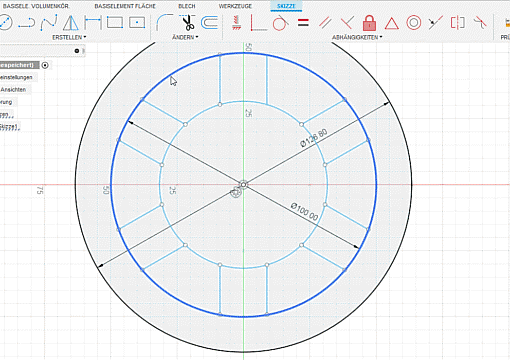Screen dimensions: 510x360
Task: Apply Equal constraint
Action: [303, 23]
